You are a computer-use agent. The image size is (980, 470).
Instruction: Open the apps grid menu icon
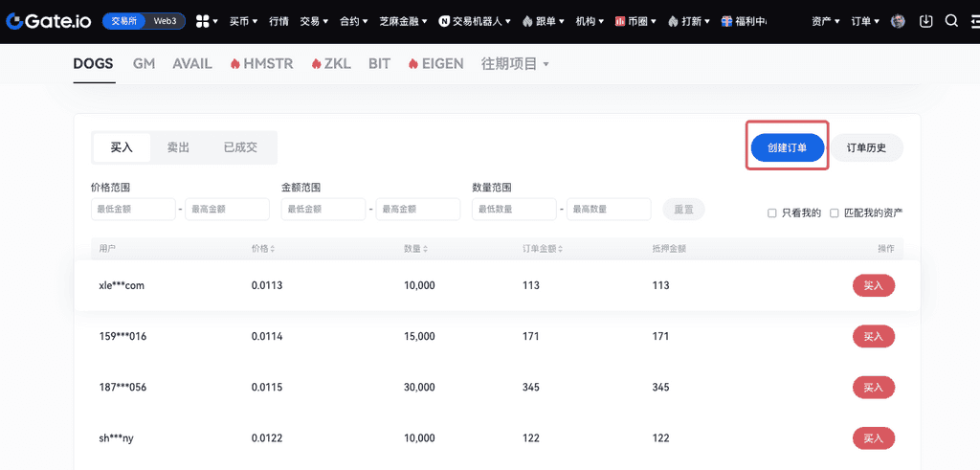tap(203, 21)
